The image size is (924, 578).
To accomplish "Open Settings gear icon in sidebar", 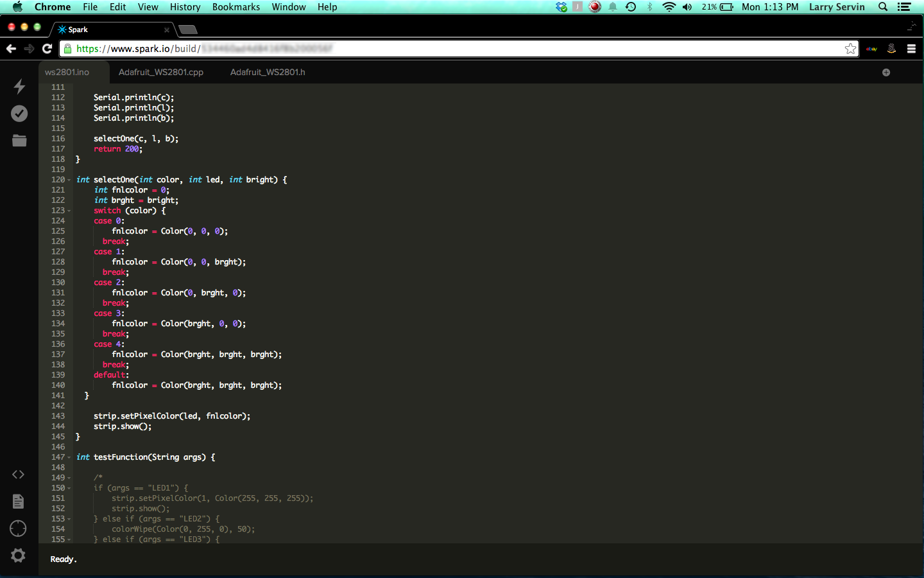I will click(x=18, y=556).
